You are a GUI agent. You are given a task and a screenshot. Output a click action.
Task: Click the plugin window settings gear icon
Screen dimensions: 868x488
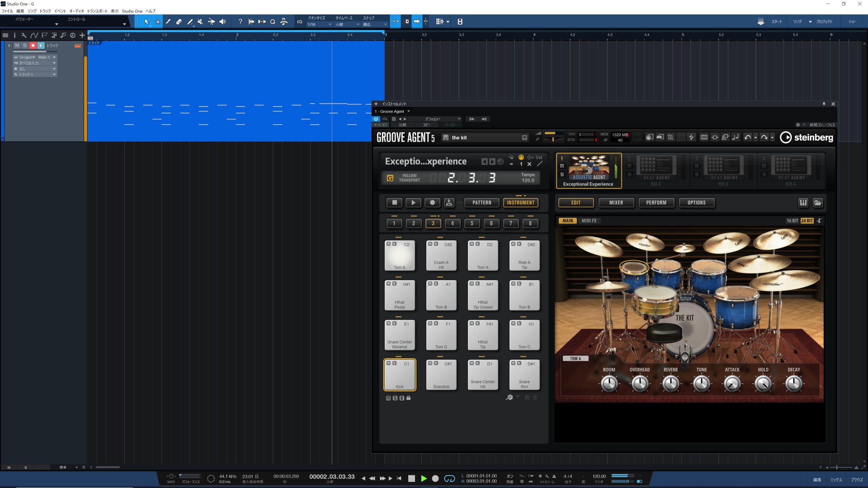click(798, 125)
